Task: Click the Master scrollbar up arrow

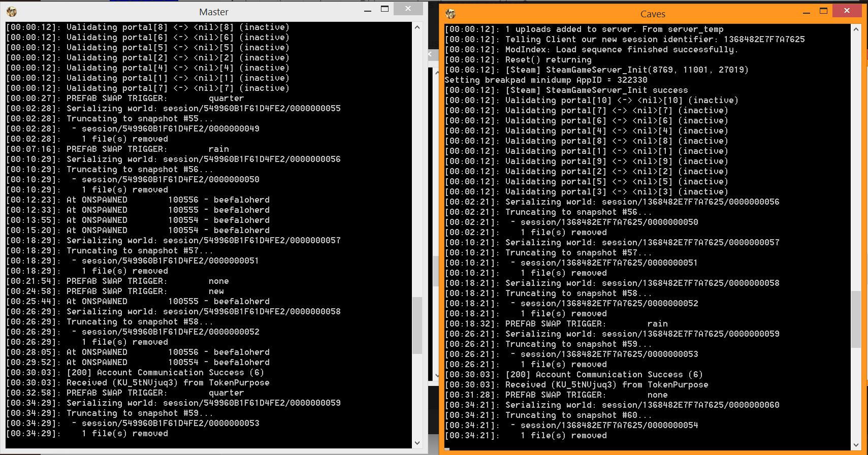Action: (417, 27)
